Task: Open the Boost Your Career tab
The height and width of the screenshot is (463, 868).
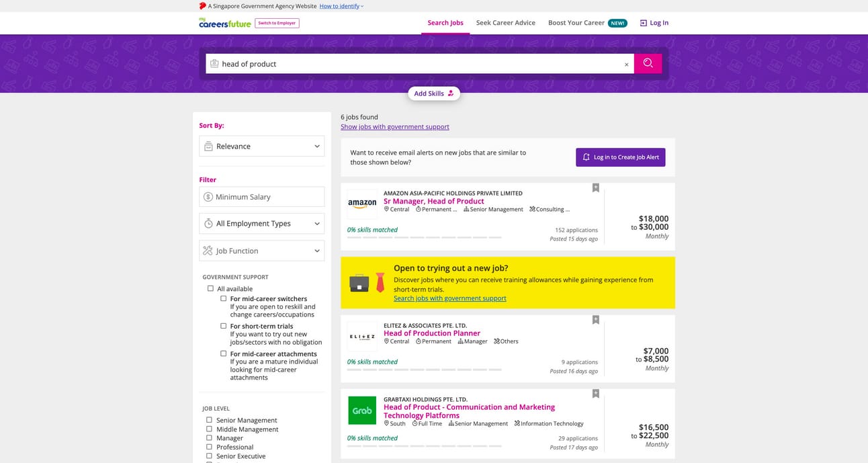Action: 576,23
